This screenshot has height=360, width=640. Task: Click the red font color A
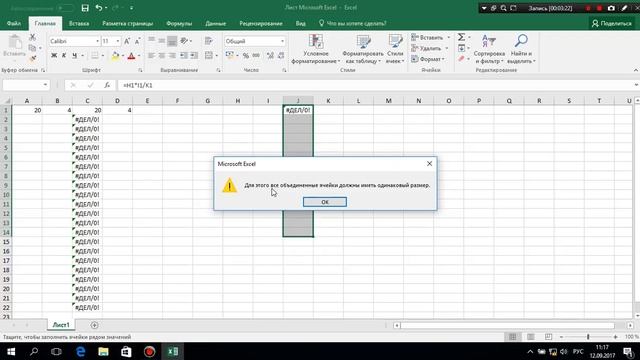coord(131,56)
